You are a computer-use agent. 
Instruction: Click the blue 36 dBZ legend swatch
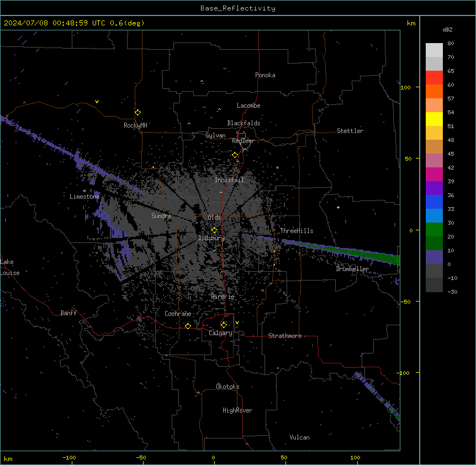434,202
